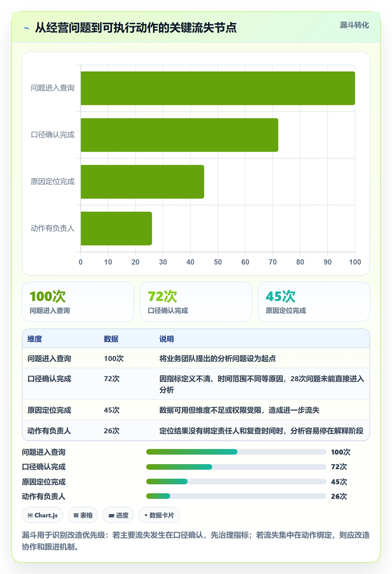Click the page title 从经营问题到可执行动作
Screen dimensions: 392x574
tap(136, 28)
